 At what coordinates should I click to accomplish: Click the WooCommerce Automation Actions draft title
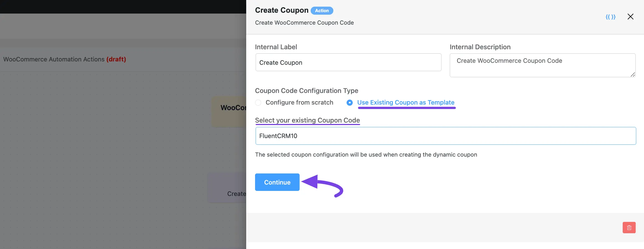click(64, 59)
